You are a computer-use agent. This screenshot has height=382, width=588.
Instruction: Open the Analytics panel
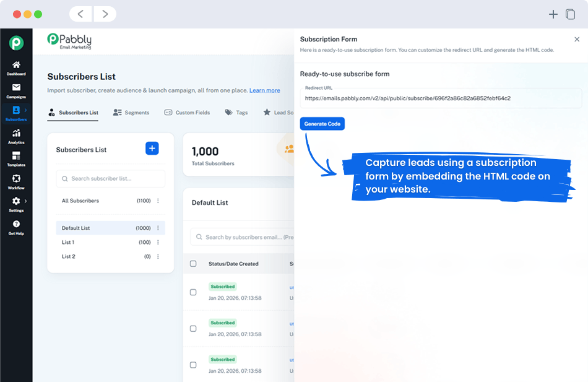click(16, 133)
